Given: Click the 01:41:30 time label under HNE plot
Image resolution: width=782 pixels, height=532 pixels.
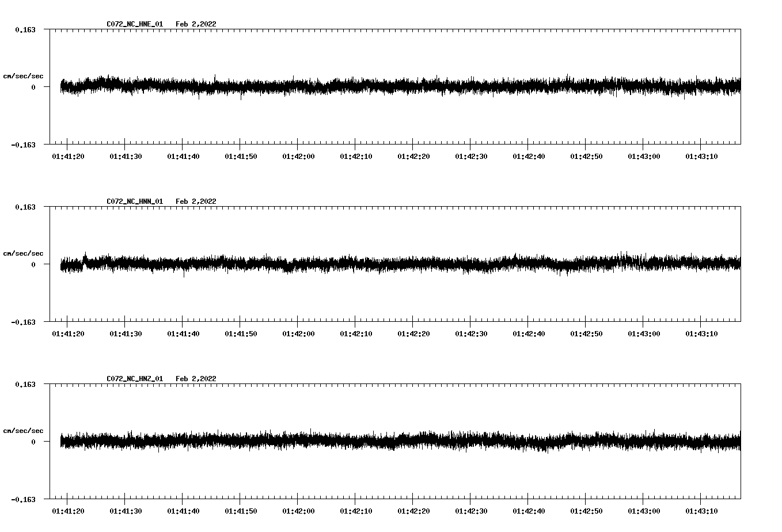Looking at the screenshot, I should pyautogui.click(x=126, y=157).
